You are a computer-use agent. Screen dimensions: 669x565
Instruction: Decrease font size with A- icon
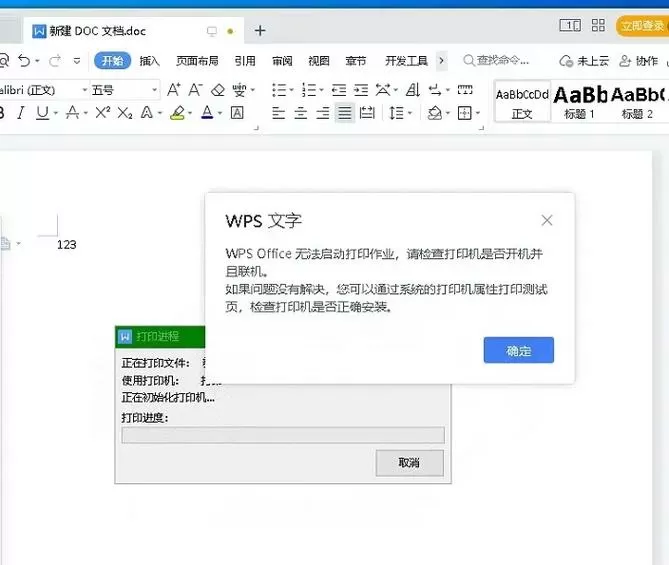(x=195, y=90)
